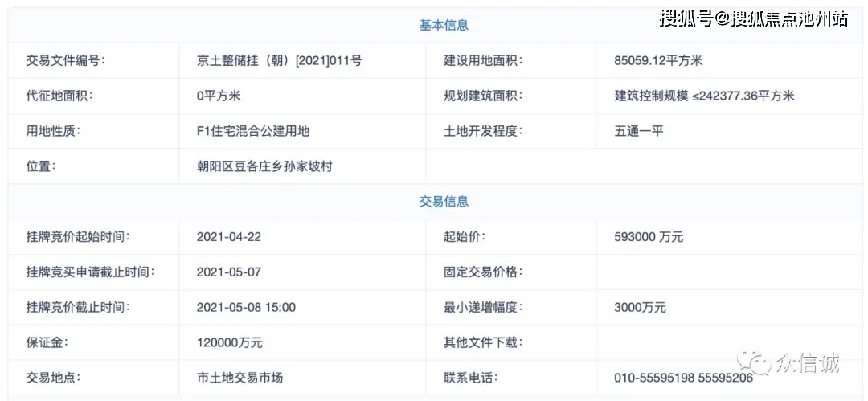Select location 朝阳区豆各庄乡孙家坡村
868x401 pixels.
(264, 166)
